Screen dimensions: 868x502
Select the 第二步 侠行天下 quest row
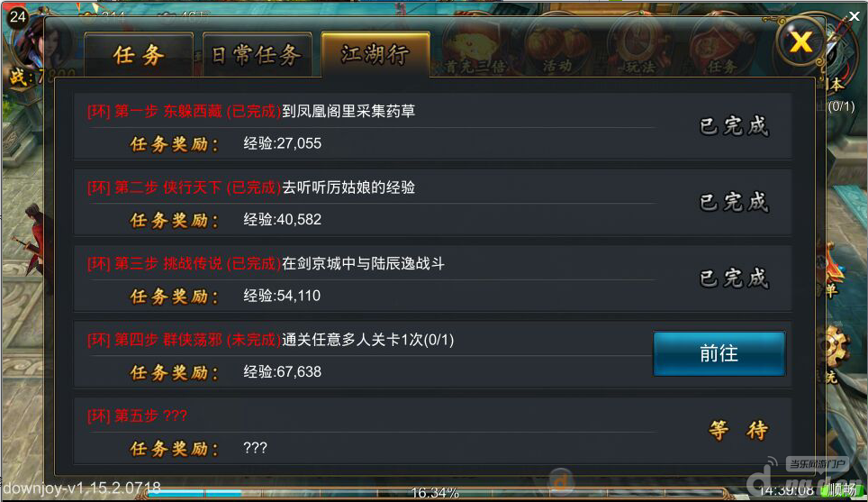[x=432, y=203]
